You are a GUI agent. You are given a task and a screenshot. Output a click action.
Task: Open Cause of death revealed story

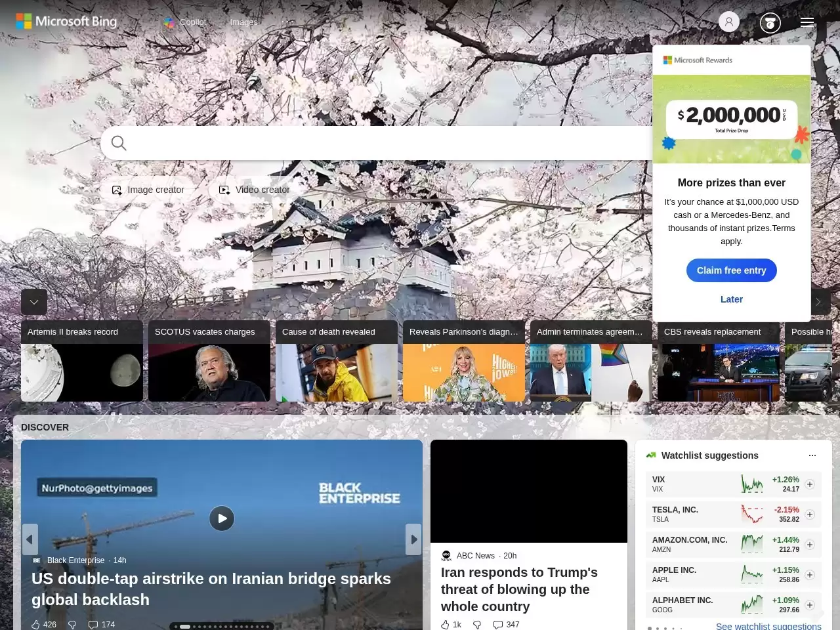tap(337, 361)
